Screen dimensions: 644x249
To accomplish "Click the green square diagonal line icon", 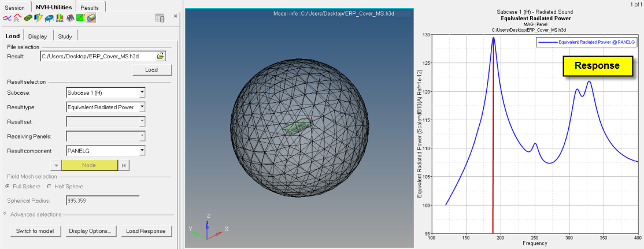I will click(x=80, y=18).
